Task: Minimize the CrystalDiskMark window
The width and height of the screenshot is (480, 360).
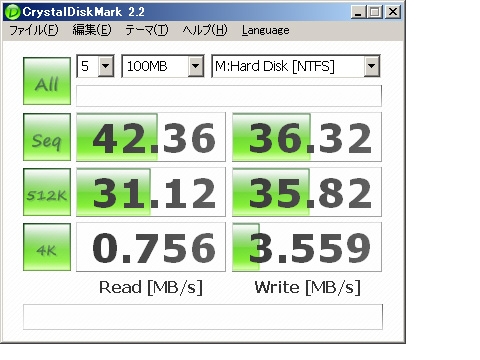Action: [x=358, y=12]
